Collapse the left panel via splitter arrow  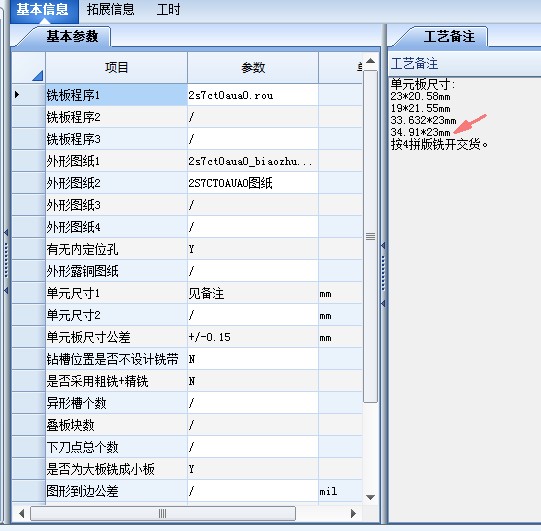pyautogui.click(x=6, y=232)
